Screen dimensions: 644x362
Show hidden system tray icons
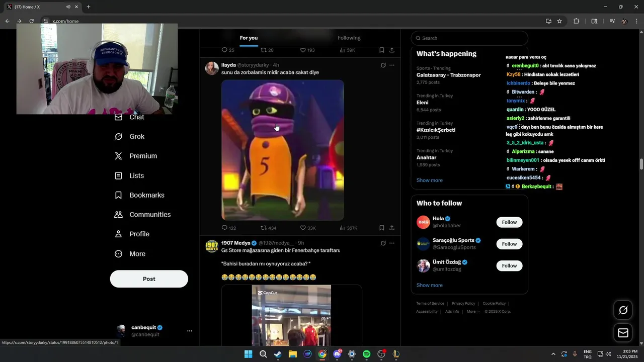point(553,354)
